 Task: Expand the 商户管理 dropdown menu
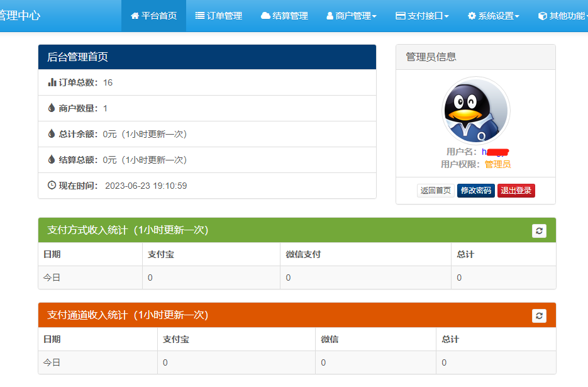coord(352,16)
